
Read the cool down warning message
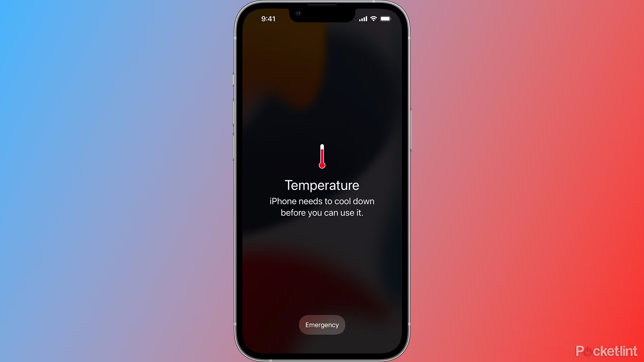(322, 207)
